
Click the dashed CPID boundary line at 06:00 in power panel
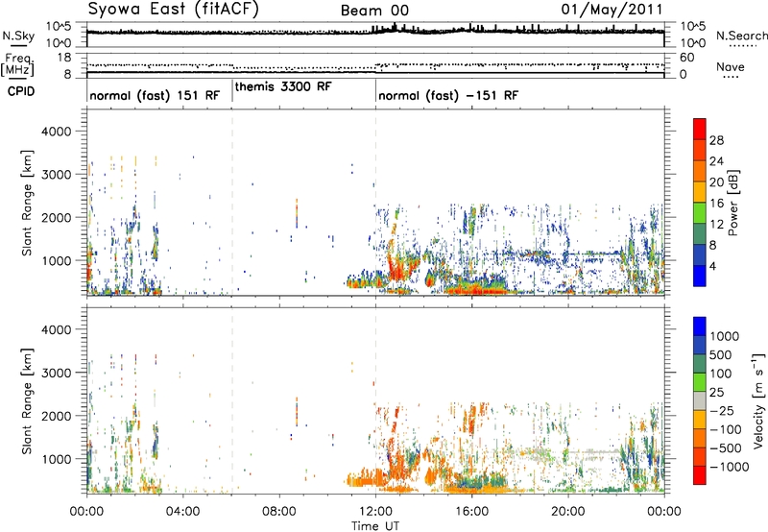pyautogui.click(x=232, y=201)
